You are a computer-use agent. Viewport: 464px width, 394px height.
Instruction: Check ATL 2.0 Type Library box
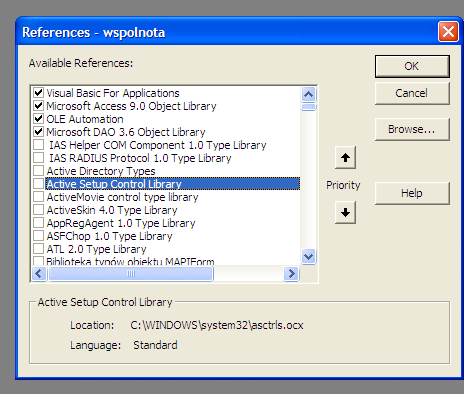point(38,248)
